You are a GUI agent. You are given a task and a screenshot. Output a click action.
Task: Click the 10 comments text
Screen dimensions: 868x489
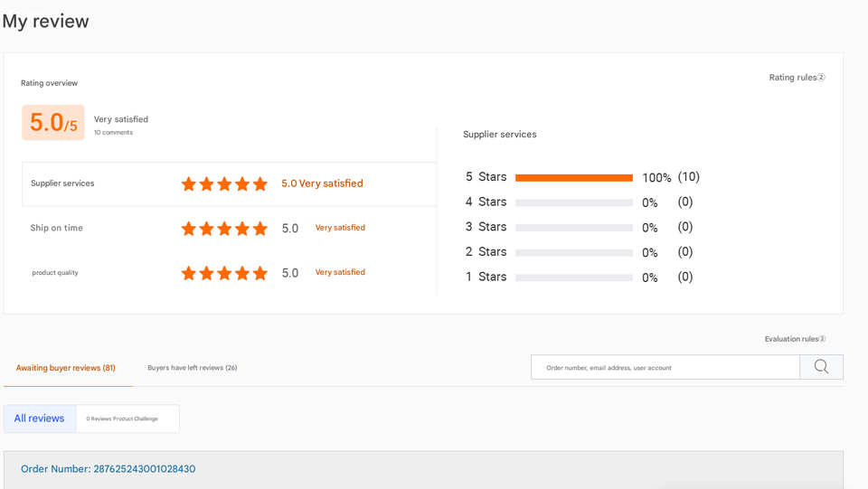tap(114, 133)
